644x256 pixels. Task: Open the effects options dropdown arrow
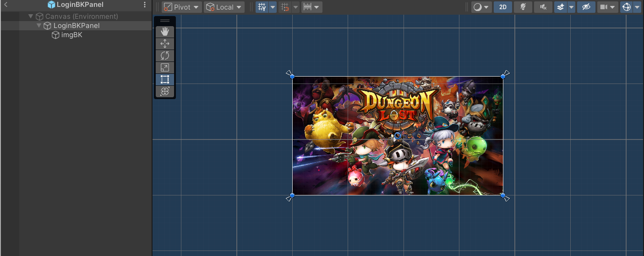click(571, 7)
